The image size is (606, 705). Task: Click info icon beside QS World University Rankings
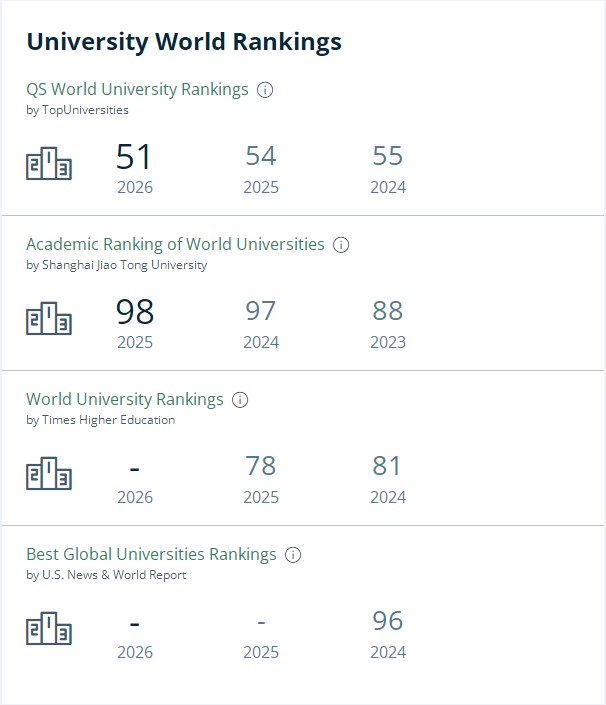(265, 90)
